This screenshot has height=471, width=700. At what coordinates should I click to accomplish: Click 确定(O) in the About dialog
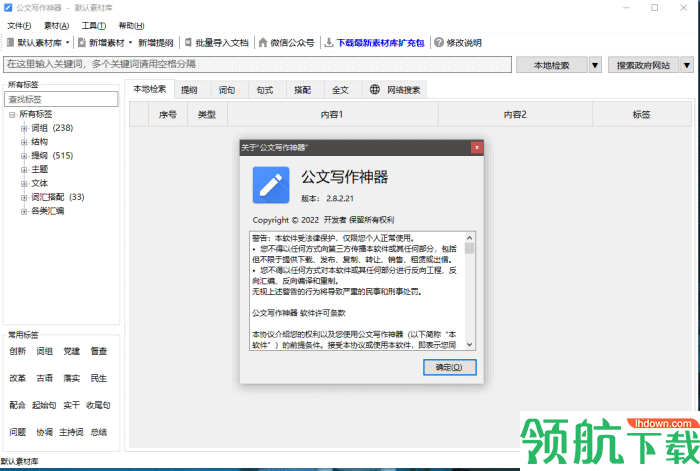pos(450,367)
